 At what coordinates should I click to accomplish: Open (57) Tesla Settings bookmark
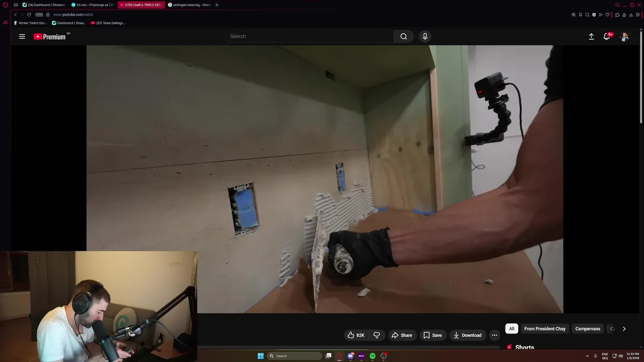coord(108,23)
